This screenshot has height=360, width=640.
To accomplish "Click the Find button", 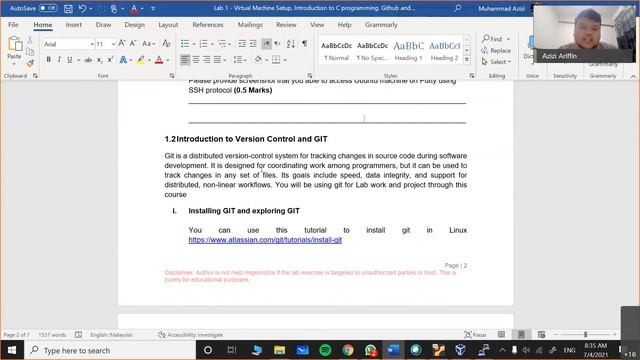I will coord(492,39).
